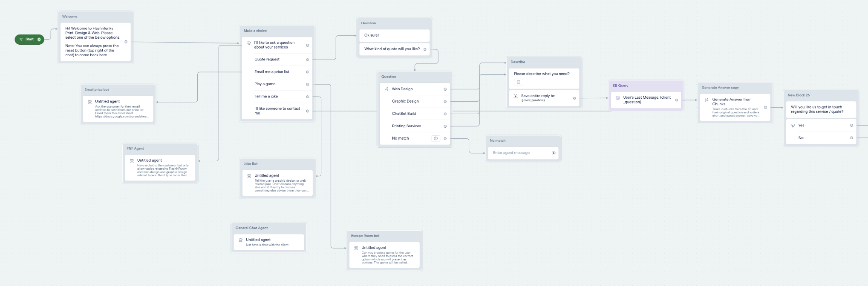Select 'User's Last Message' KB Query step
868x286 pixels.
(646, 100)
